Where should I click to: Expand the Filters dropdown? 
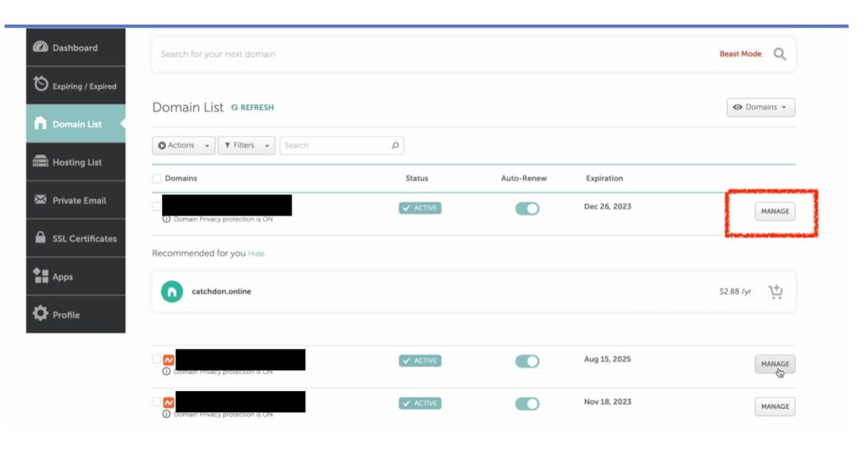pos(246,145)
